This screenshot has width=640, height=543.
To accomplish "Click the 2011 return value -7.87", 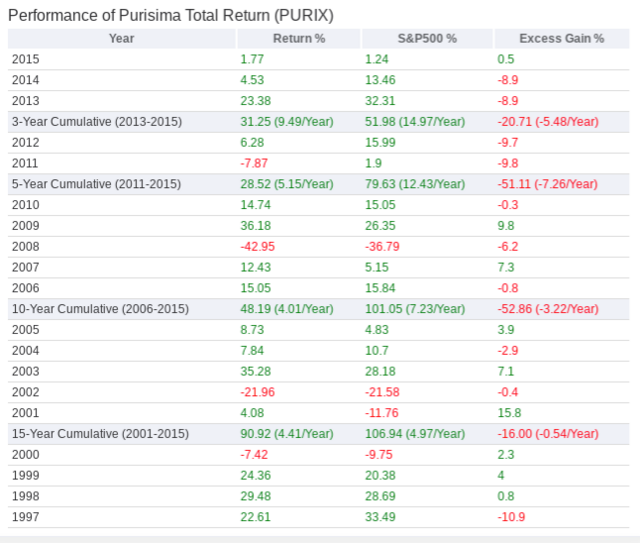I will (253, 163).
